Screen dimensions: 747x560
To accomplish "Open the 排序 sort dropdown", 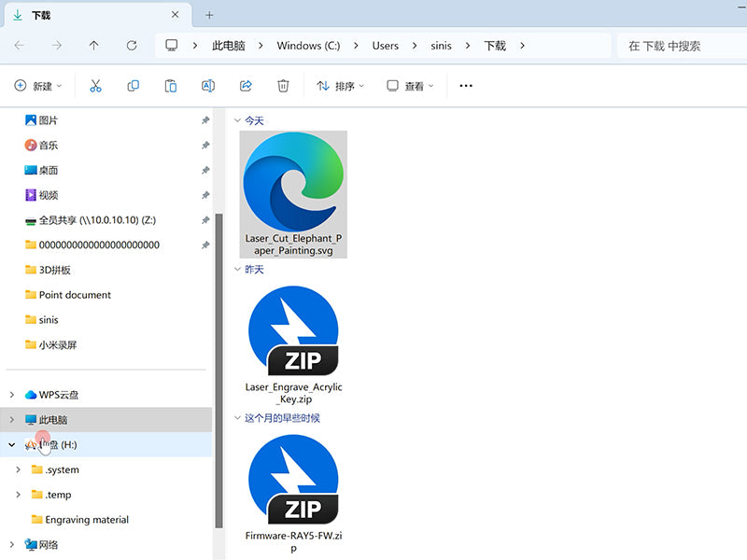I will (x=340, y=86).
